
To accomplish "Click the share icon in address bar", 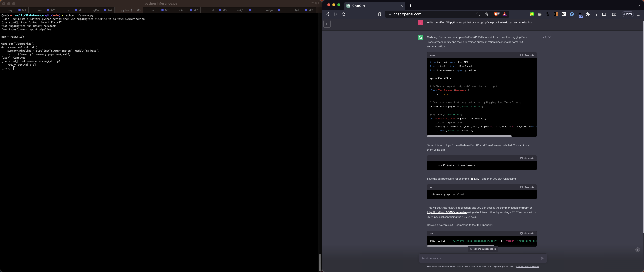I will 486,14.
